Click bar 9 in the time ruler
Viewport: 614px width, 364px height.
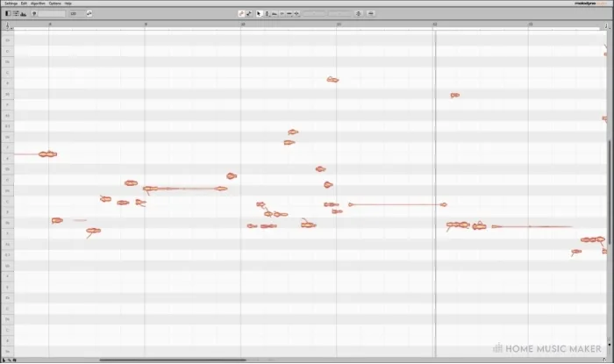pos(146,25)
